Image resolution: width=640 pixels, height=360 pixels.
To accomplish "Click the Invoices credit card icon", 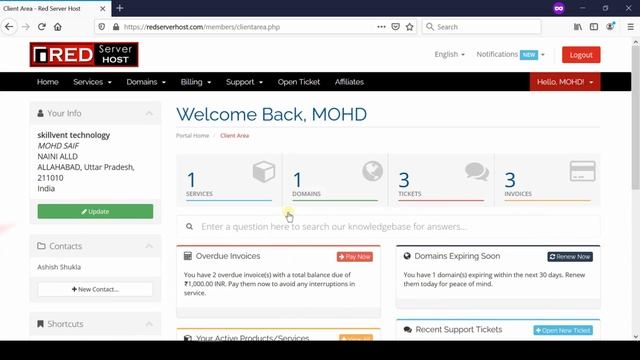I will (x=582, y=171).
